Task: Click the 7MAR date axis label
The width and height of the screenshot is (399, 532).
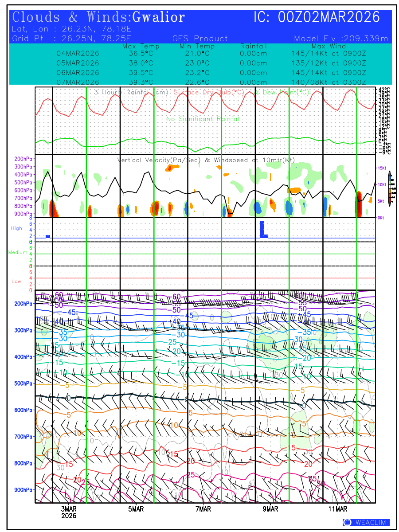Action: click(x=203, y=509)
